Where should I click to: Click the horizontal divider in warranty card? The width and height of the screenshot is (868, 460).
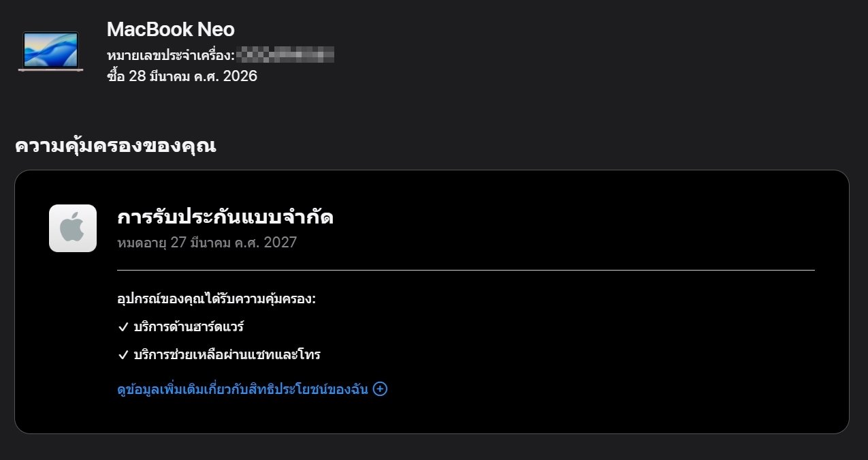[466, 271]
